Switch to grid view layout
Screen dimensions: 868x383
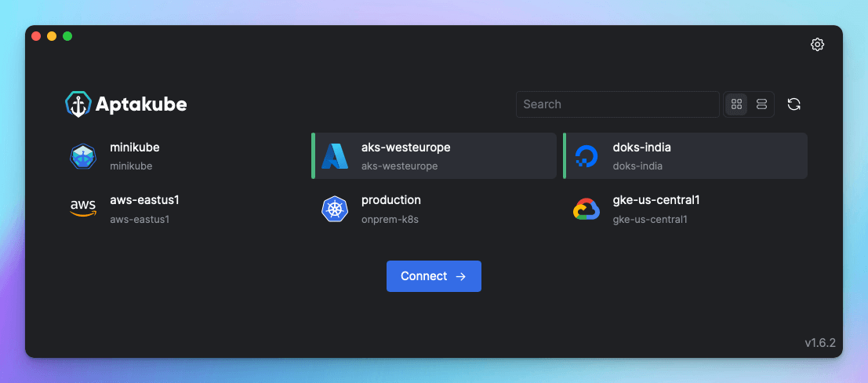[736, 104]
